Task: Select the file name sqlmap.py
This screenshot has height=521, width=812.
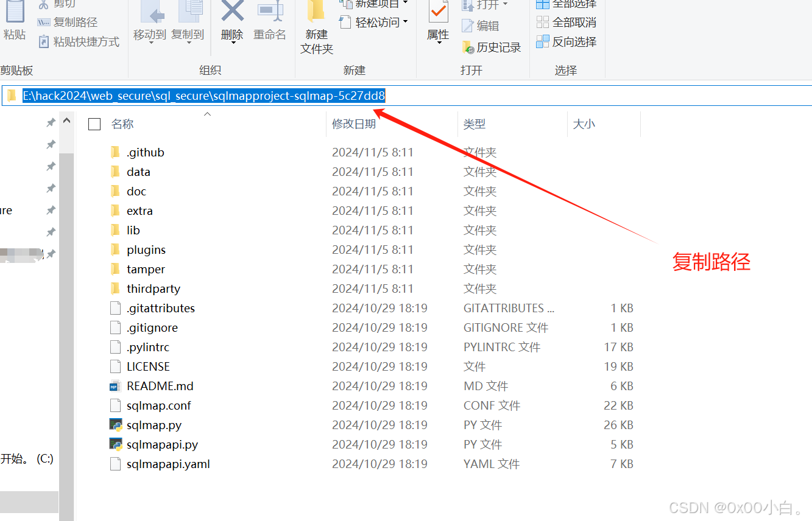Action: tap(154, 425)
